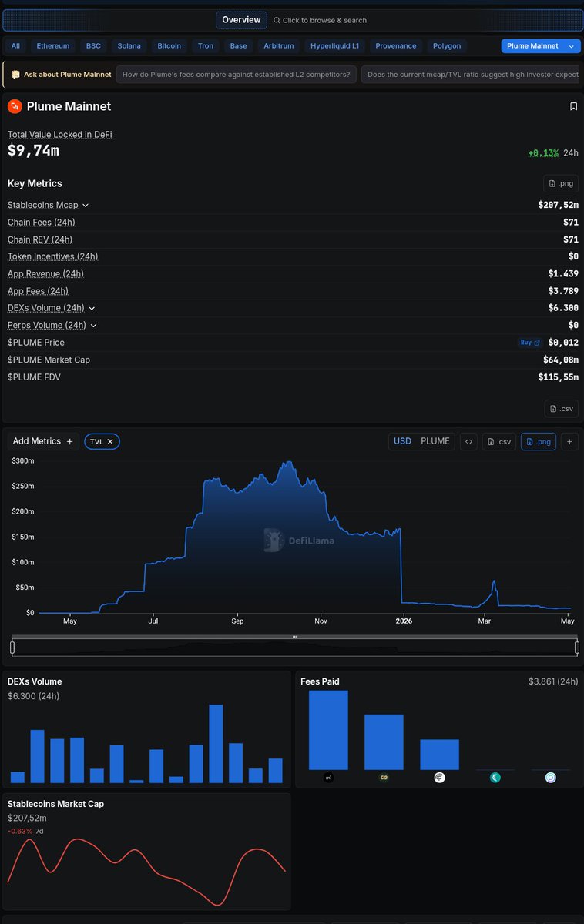584x924 pixels.
Task: Switch chart denomination to USD
Action: [402, 441]
